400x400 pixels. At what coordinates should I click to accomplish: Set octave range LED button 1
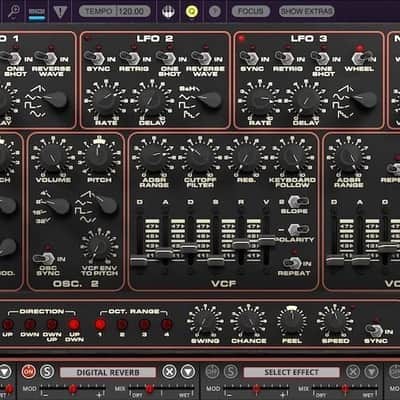(100, 324)
